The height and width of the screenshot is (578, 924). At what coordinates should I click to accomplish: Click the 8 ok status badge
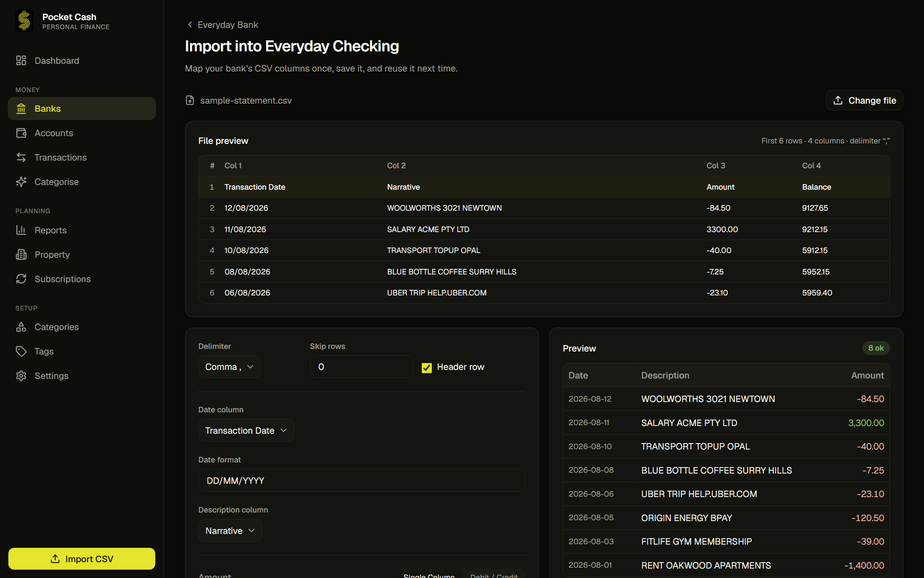coord(876,348)
